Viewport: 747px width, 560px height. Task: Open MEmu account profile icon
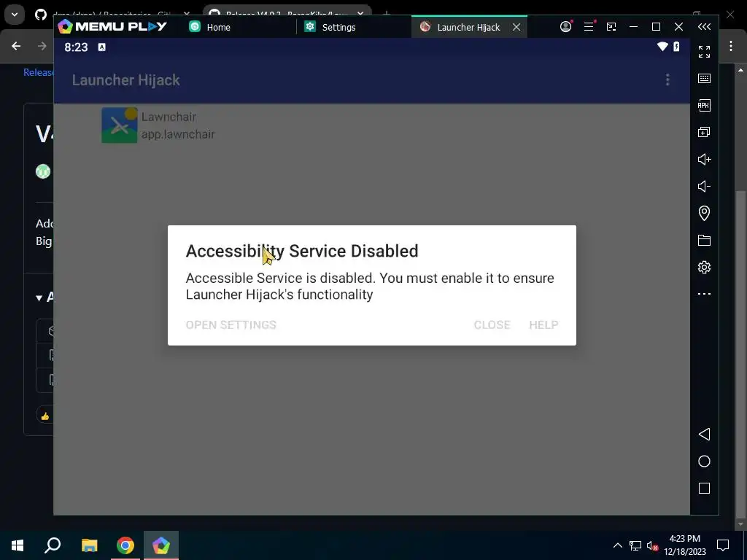[565, 27]
